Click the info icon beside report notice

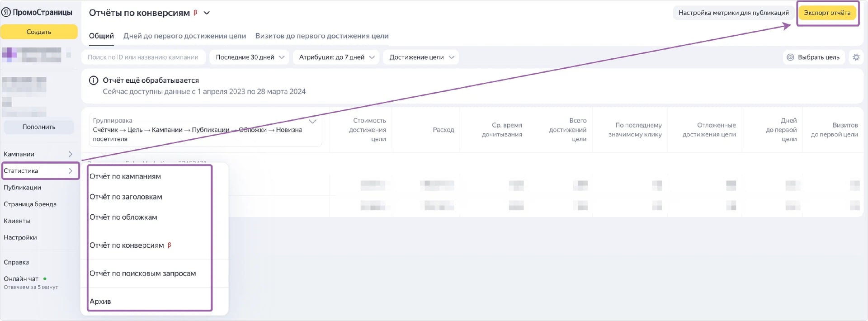tap(94, 80)
